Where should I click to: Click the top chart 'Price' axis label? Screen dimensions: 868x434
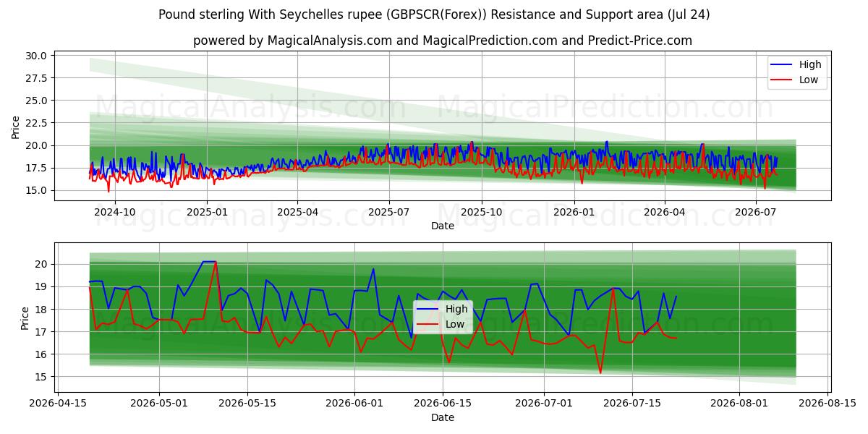pyautogui.click(x=16, y=127)
